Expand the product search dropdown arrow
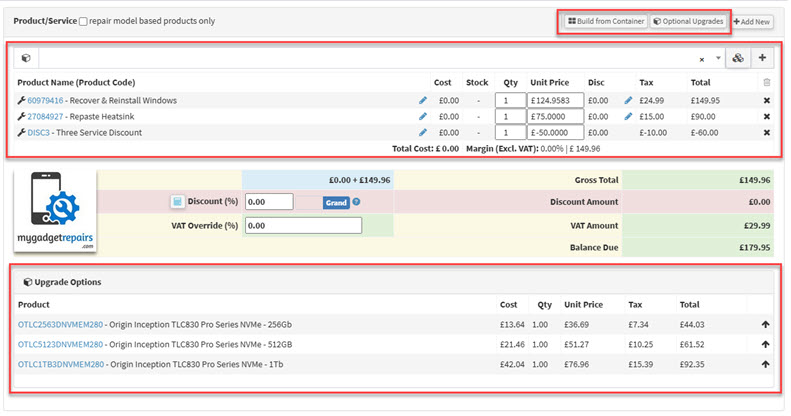Screen dimensions: 791x416 (x=718, y=58)
